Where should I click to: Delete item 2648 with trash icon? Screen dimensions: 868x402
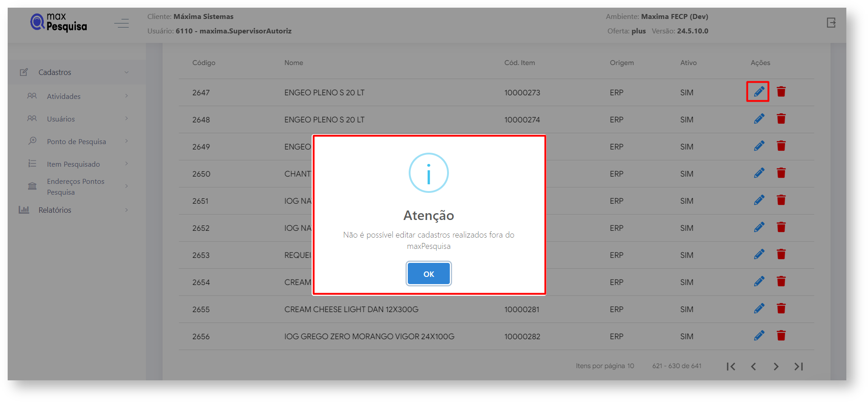tap(781, 119)
